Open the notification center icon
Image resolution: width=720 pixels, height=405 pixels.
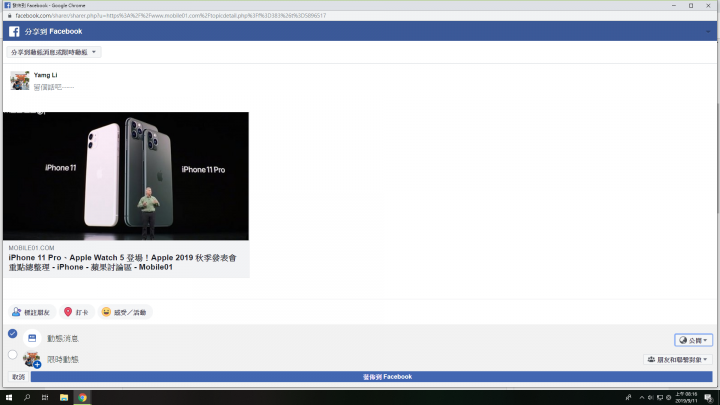[709, 398]
